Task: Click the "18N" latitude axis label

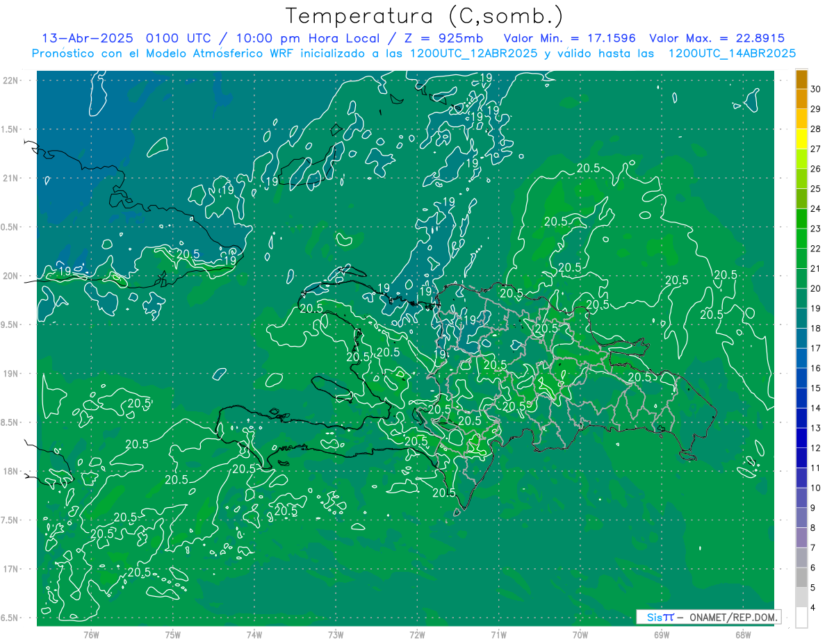Action: (x=12, y=471)
